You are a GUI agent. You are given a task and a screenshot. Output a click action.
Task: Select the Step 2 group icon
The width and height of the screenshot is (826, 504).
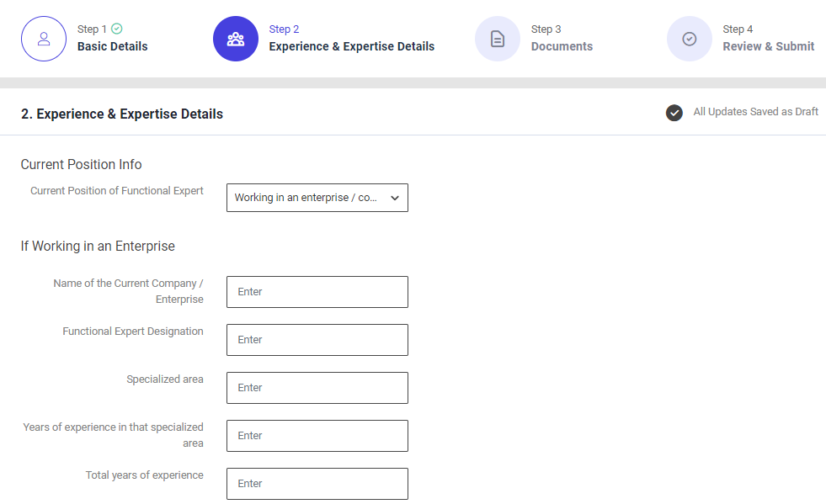pyautogui.click(x=236, y=39)
